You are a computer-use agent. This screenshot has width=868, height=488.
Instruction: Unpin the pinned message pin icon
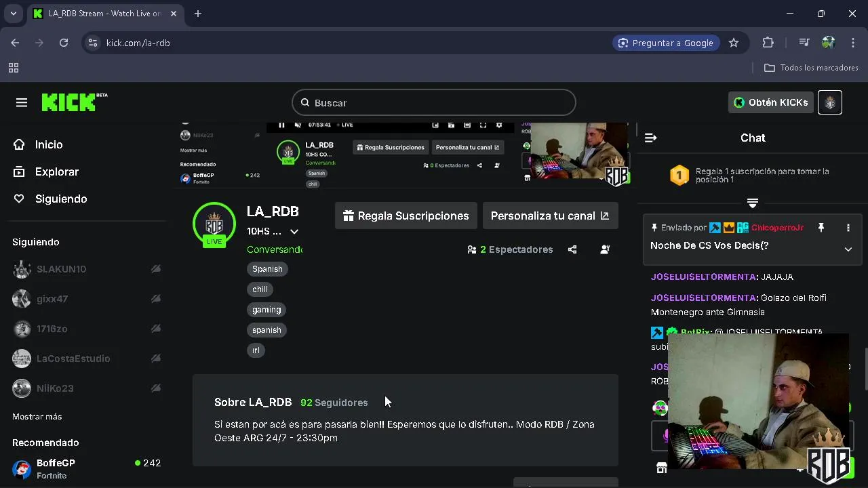coord(821,228)
